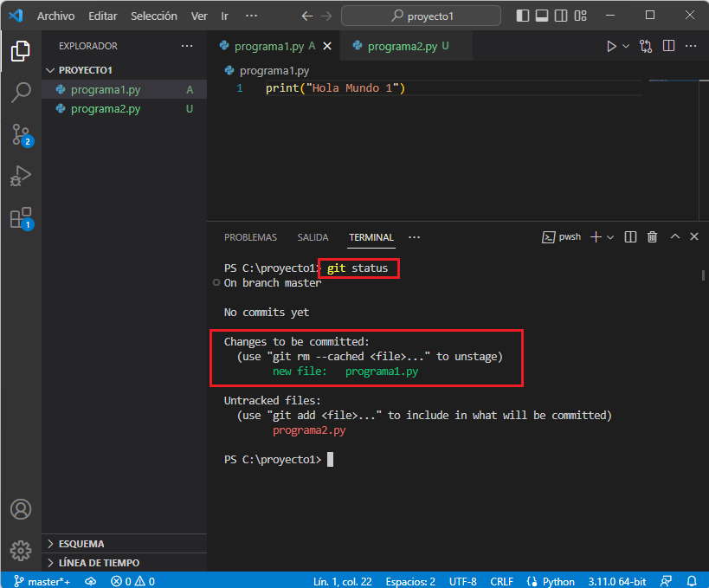Show more menu bar items ellipsis
The image size is (709, 588).
251,16
